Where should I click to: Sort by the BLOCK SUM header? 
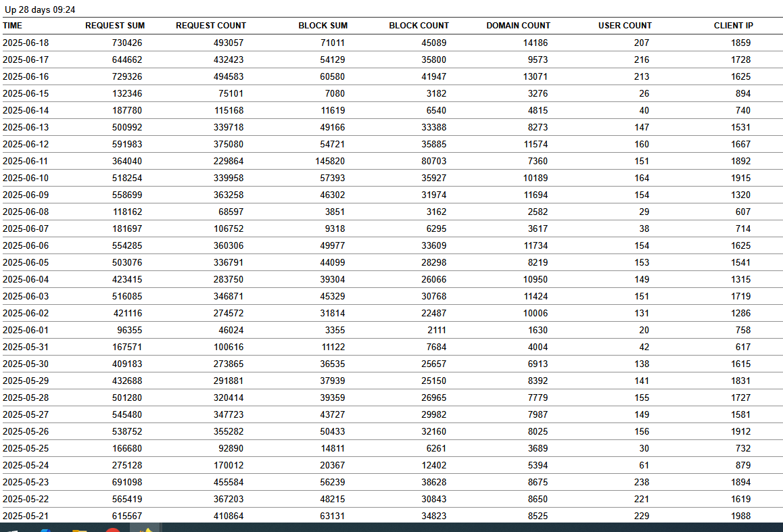pos(323,26)
